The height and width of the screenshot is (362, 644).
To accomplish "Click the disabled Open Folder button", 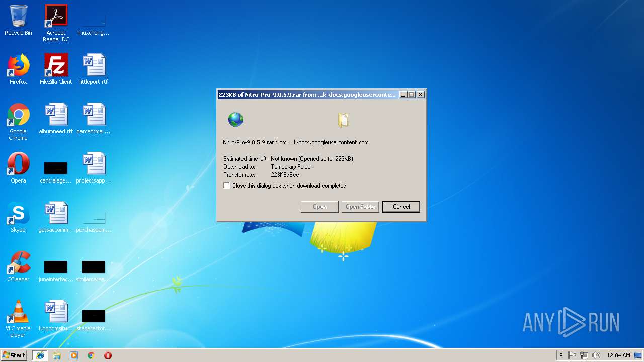I will (x=360, y=207).
